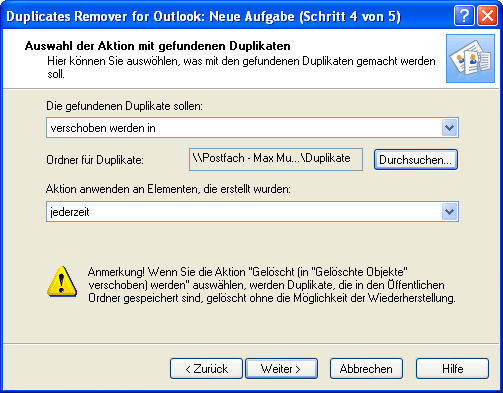This screenshot has width=503, height=393.
Task: Open help with the Hilfe button
Action: point(452,369)
